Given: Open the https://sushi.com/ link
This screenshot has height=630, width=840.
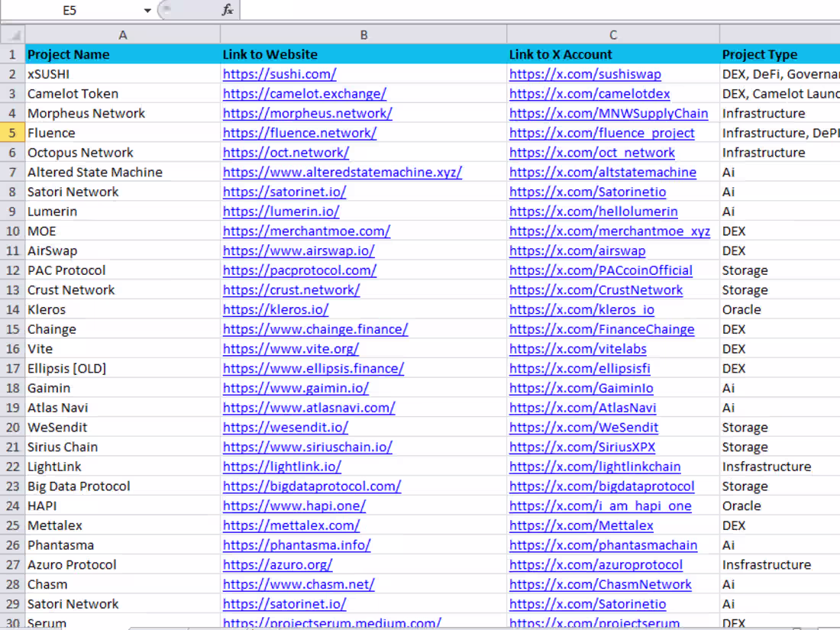Looking at the screenshot, I should click(x=279, y=75).
